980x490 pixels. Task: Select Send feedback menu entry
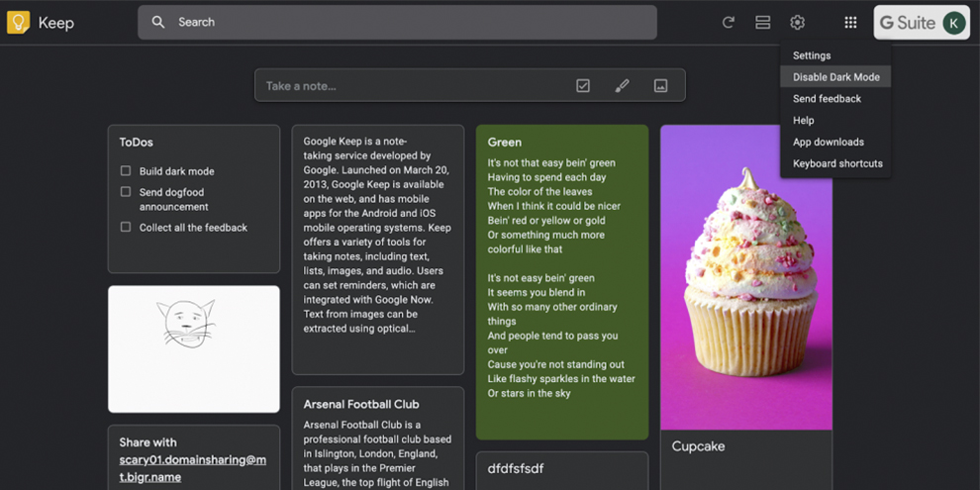tap(835, 99)
